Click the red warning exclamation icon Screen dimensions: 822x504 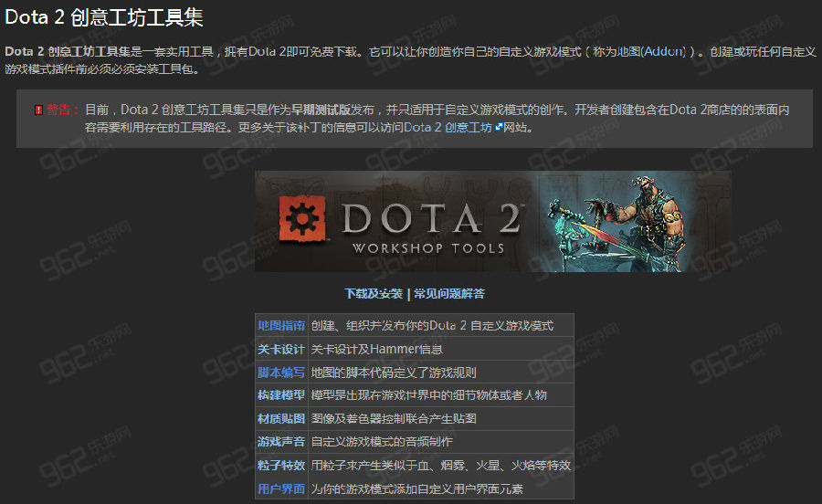(x=38, y=110)
